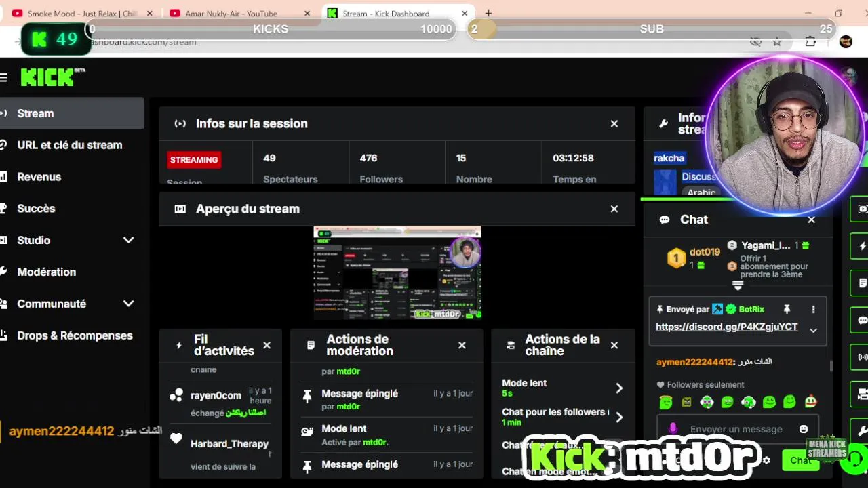
Task: Click the Actions de la chaîne header icon
Action: (x=511, y=345)
